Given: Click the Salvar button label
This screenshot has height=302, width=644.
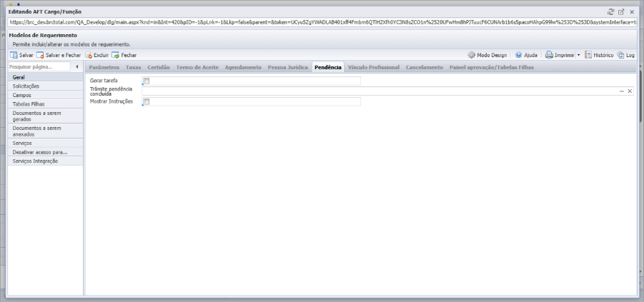Looking at the screenshot, I should pos(26,55).
